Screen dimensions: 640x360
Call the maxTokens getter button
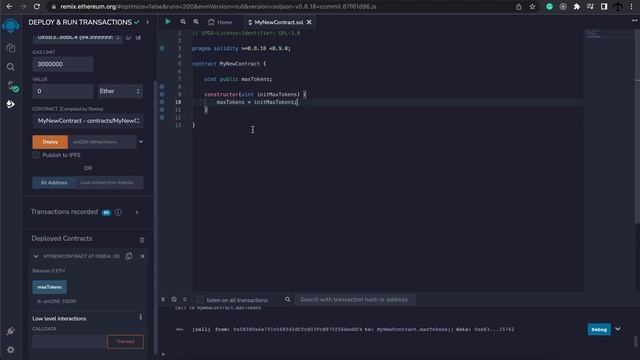49,287
